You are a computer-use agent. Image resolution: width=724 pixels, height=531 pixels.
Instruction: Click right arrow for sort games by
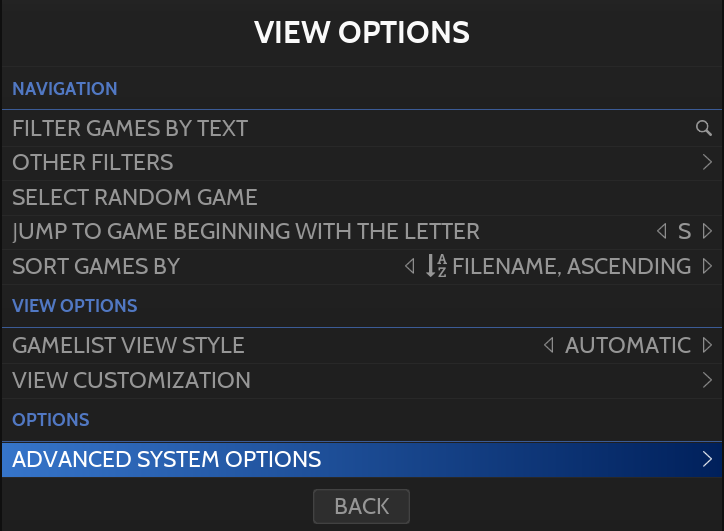(x=707, y=266)
